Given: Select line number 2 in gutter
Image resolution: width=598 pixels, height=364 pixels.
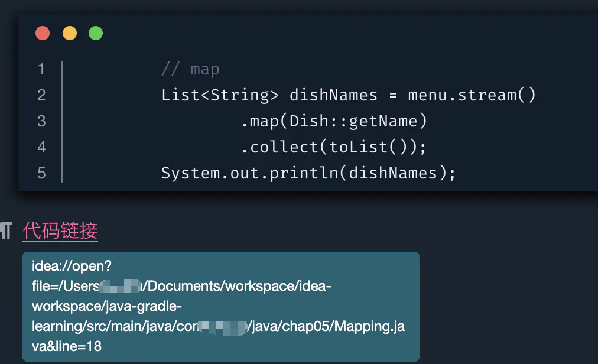Looking at the screenshot, I should click(x=41, y=95).
